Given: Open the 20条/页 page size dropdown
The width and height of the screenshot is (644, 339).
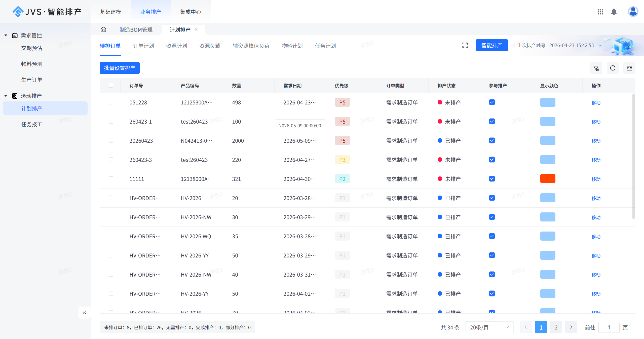Looking at the screenshot, I should point(489,327).
